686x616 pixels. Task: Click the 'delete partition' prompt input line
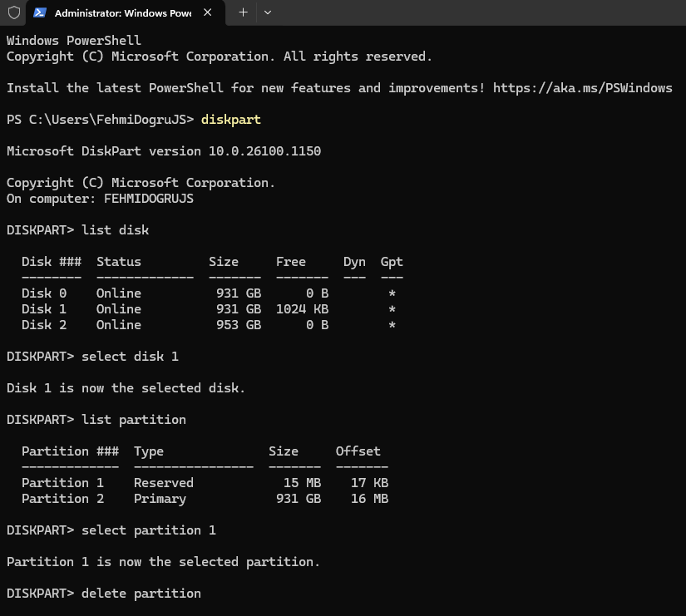[x=104, y=594]
